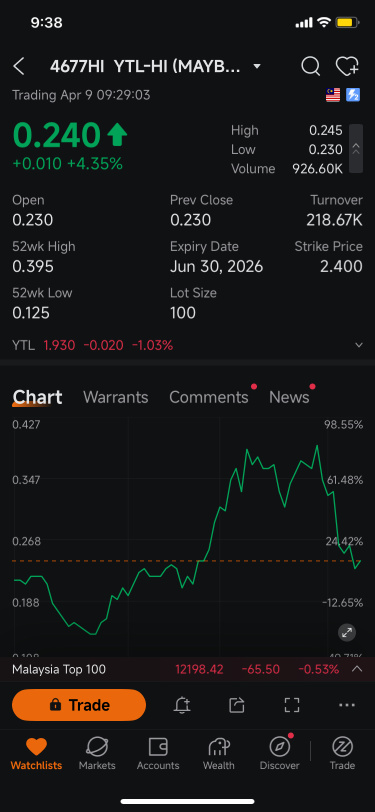Tap the blue lightning level-2 badge
The image size is (375, 812).
pyautogui.click(x=353, y=95)
